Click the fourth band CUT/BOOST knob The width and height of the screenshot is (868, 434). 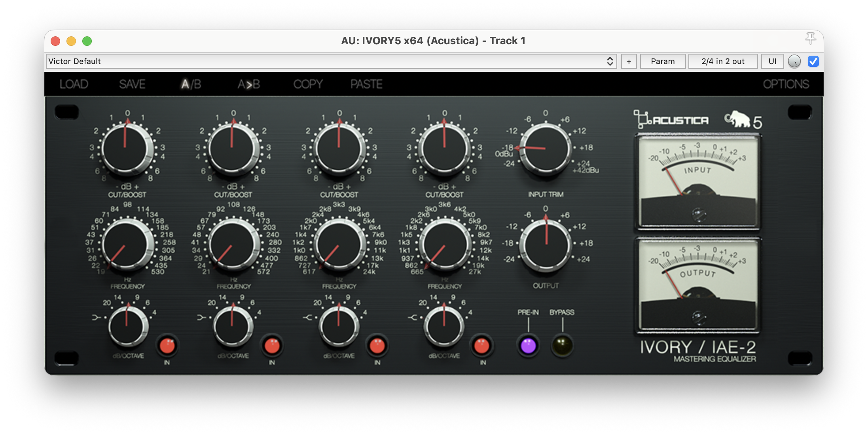445,149
